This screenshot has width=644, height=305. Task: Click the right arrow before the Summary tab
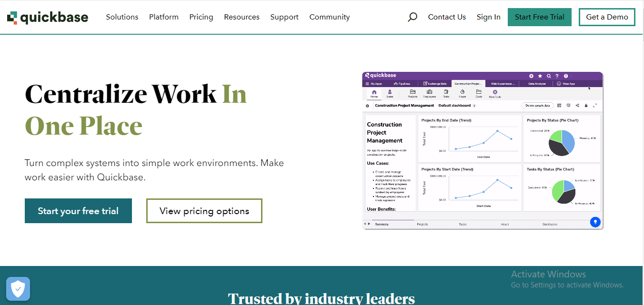coord(369,224)
